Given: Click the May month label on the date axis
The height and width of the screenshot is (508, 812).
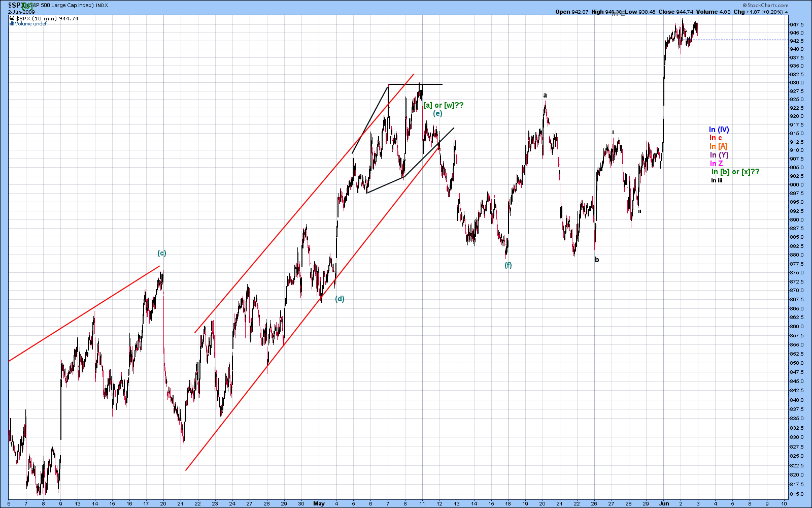Looking at the screenshot, I should click(x=319, y=504).
